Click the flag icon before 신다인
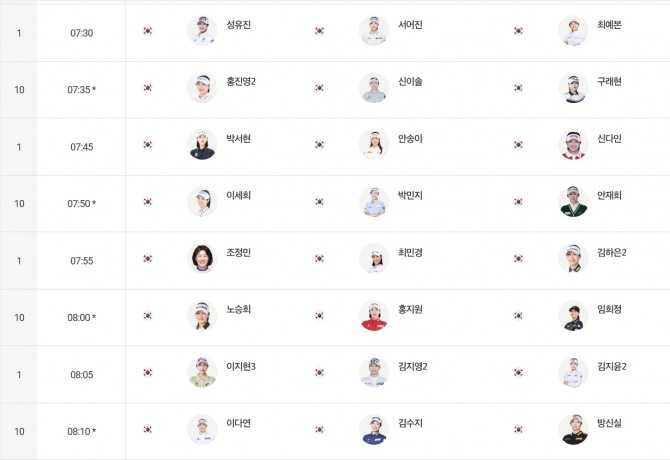The image size is (670, 460). [x=519, y=145]
